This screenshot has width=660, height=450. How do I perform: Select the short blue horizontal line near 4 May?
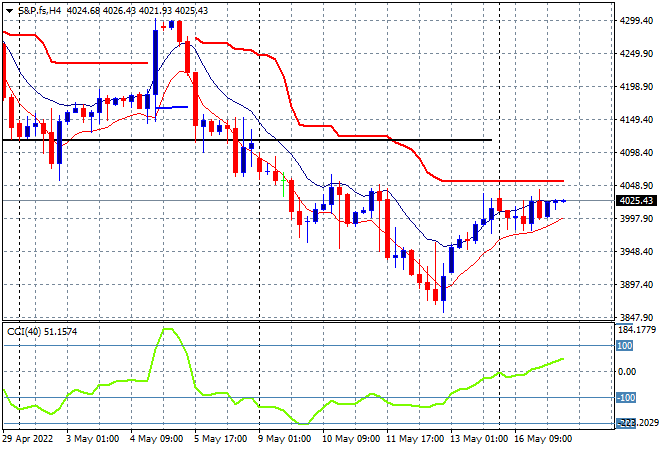pos(172,107)
